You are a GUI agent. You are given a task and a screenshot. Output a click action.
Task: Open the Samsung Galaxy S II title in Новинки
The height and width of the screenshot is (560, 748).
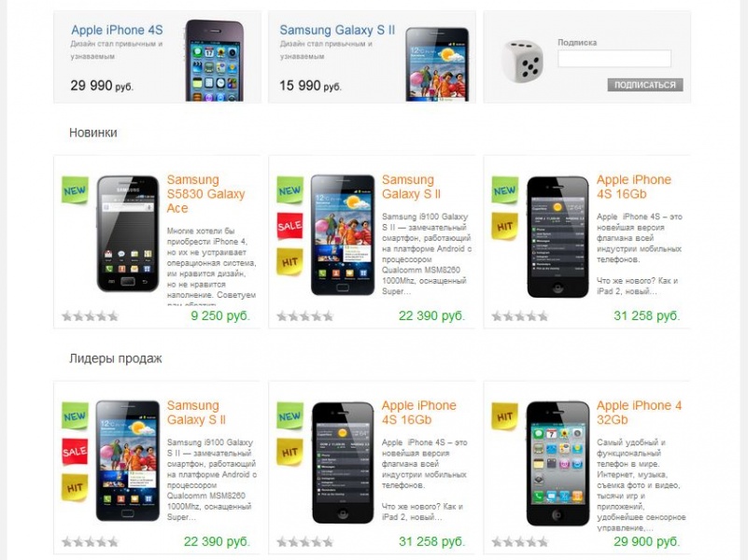pyautogui.click(x=411, y=187)
